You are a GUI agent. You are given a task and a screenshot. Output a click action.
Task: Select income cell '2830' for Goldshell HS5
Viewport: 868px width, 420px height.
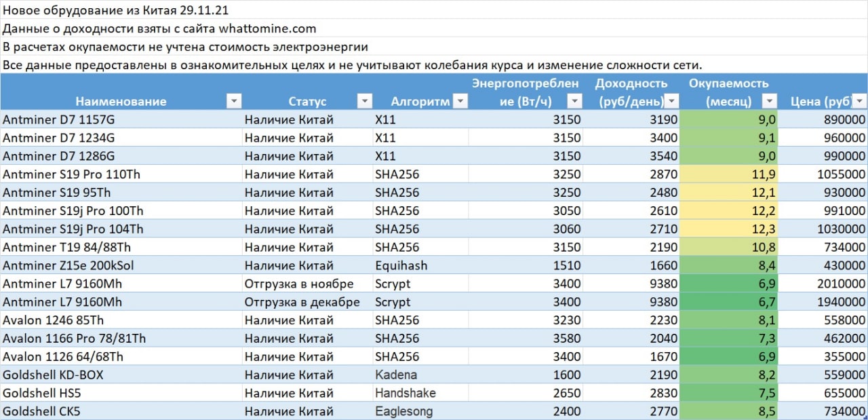pyautogui.click(x=632, y=394)
